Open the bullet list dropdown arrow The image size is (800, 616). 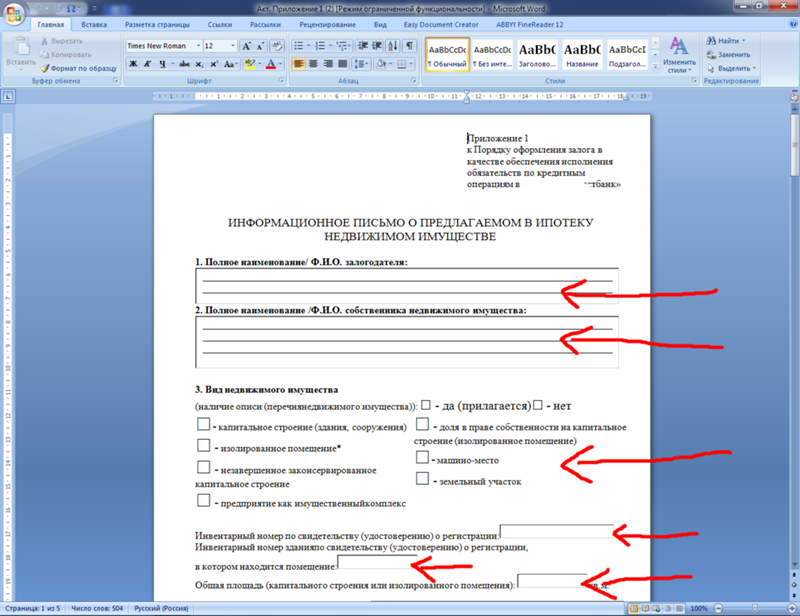pyautogui.click(x=308, y=46)
